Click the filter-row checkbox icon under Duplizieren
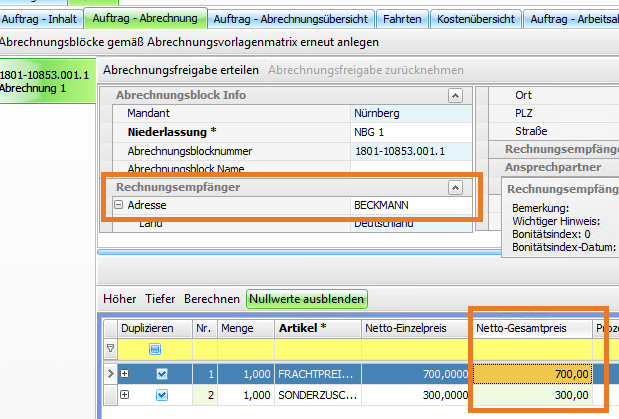The image size is (619, 419). click(155, 349)
